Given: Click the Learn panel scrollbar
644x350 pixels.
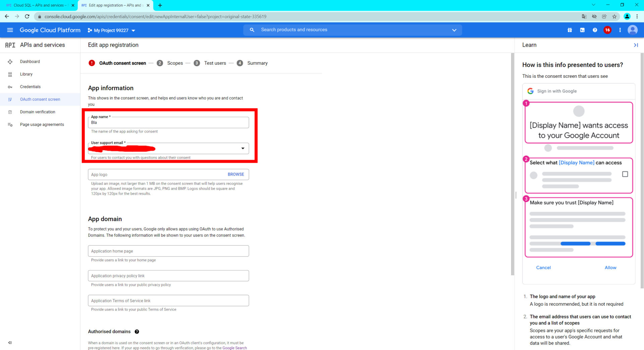Looking at the screenshot, I should coord(642,170).
